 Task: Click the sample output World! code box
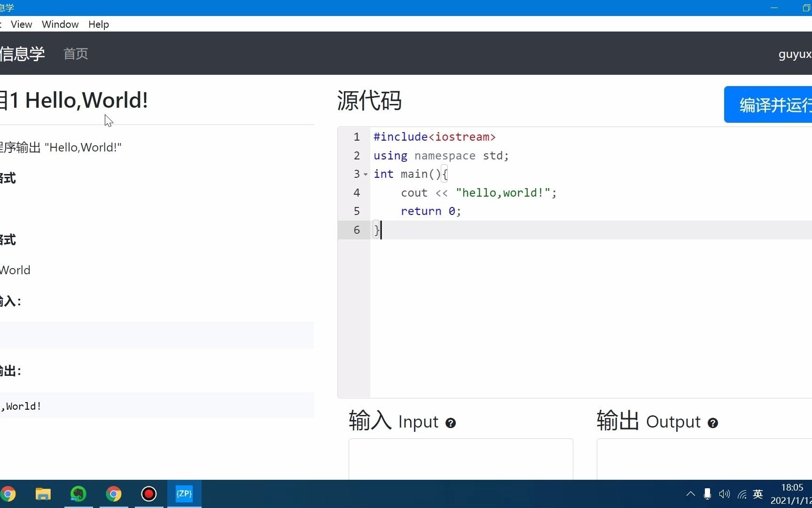157,405
